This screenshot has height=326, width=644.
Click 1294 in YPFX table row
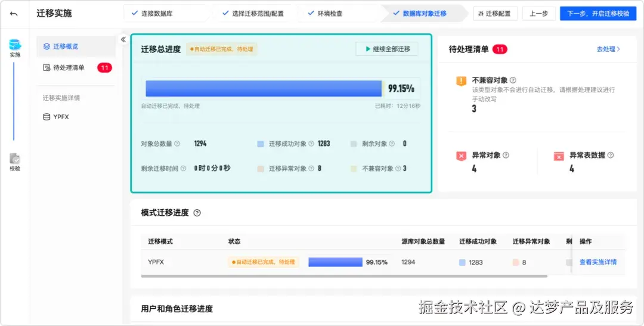408,262
